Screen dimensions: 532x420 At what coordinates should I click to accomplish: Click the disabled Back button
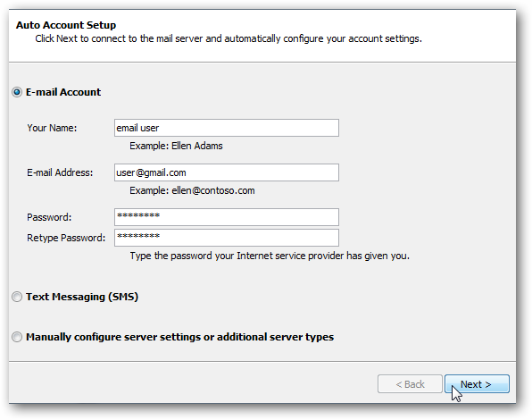pyautogui.click(x=410, y=384)
